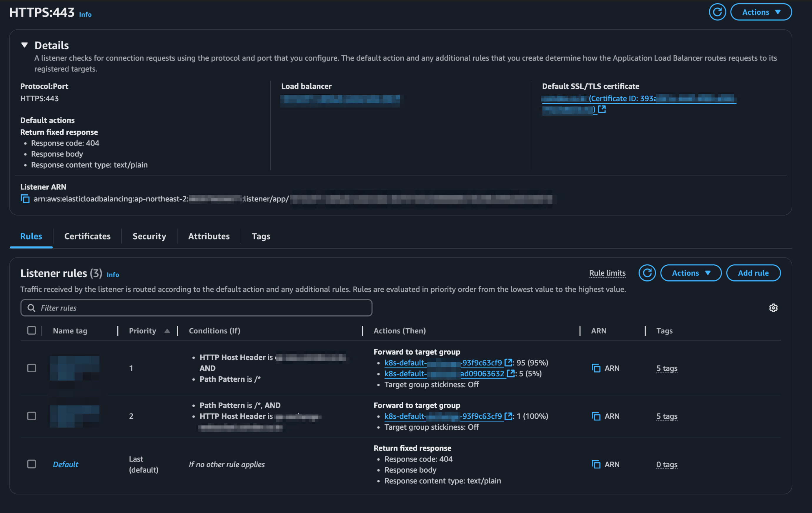Select the priority 1 rule checkbox
The width and height of the screenshot is (812, 513).
pos(31,368)
